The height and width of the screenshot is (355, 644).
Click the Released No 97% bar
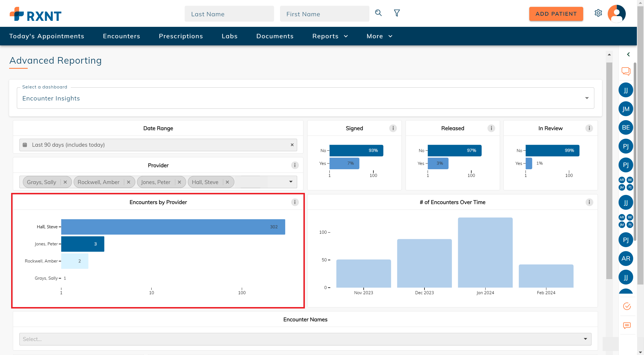pyautogui.click(x=454, y=151)
